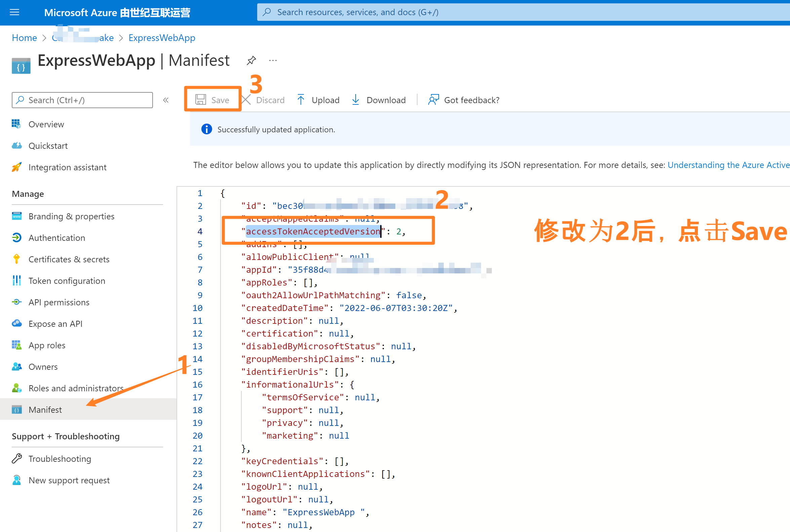The height and width of the screenshot is (532, 790).
Task: Open the ExpressWebApp breadcrumb link
Action: [x=162, y=38]
